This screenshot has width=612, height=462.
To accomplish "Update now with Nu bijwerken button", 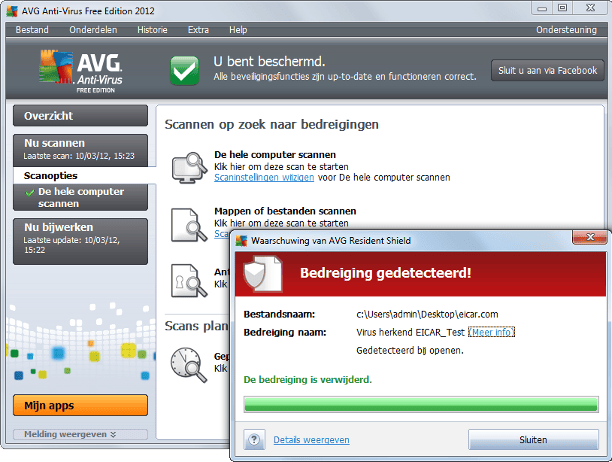I will coord(80,242).
